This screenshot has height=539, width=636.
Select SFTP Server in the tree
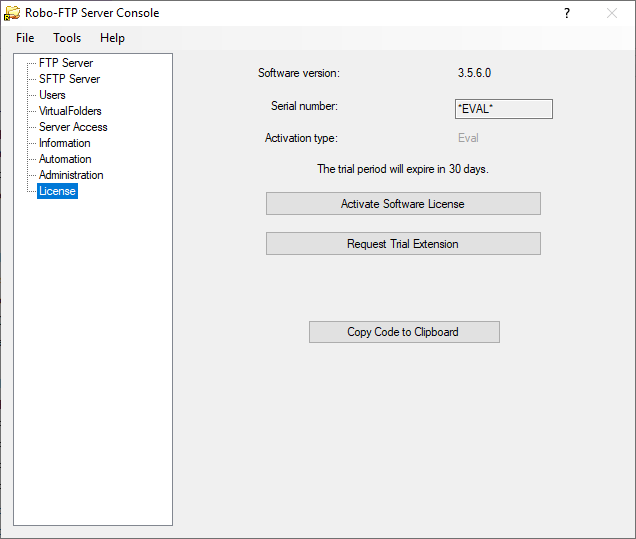[69, 79]
